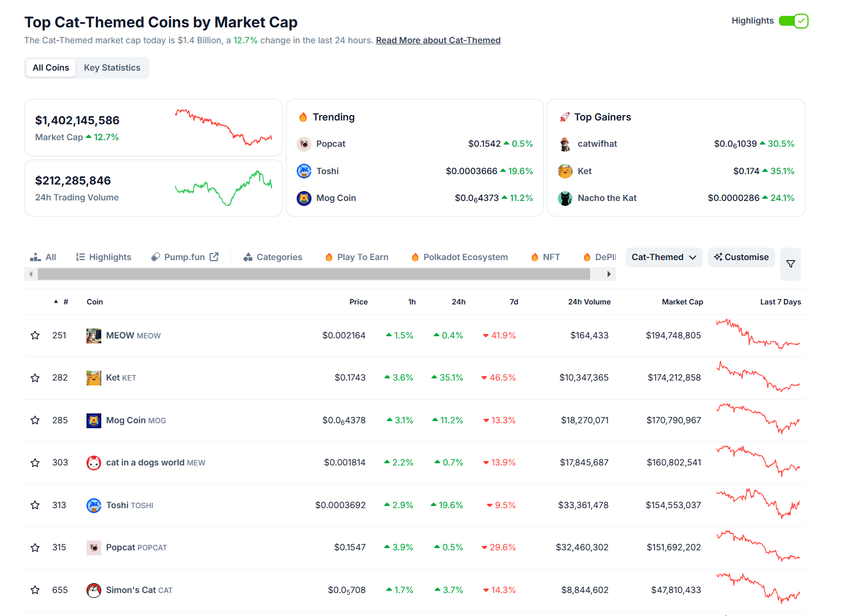Image resolution: width=849 pixels, height=616 pixels.
Task: Toggle the Toshi row favorite star
Action: coord(35,505)
